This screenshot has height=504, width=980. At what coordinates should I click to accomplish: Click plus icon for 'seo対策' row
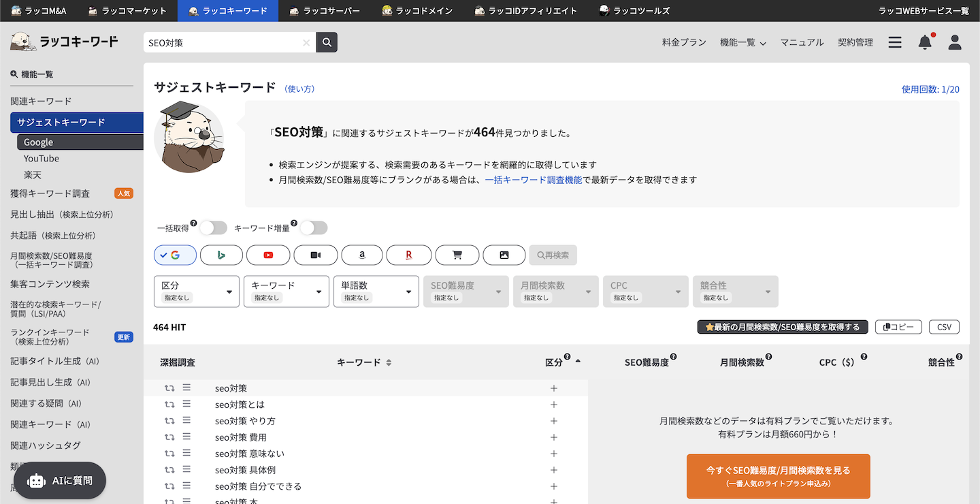coord(554,388)
